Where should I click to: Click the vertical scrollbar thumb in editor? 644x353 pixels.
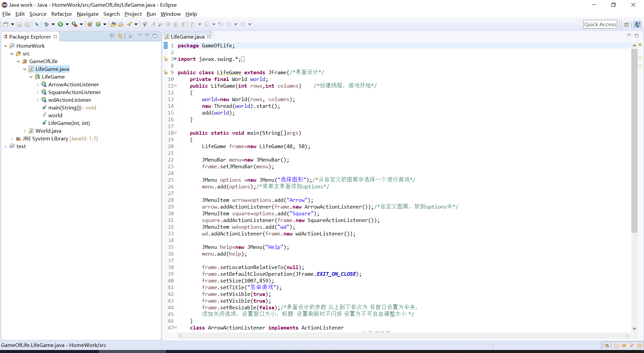coord(634,140)
